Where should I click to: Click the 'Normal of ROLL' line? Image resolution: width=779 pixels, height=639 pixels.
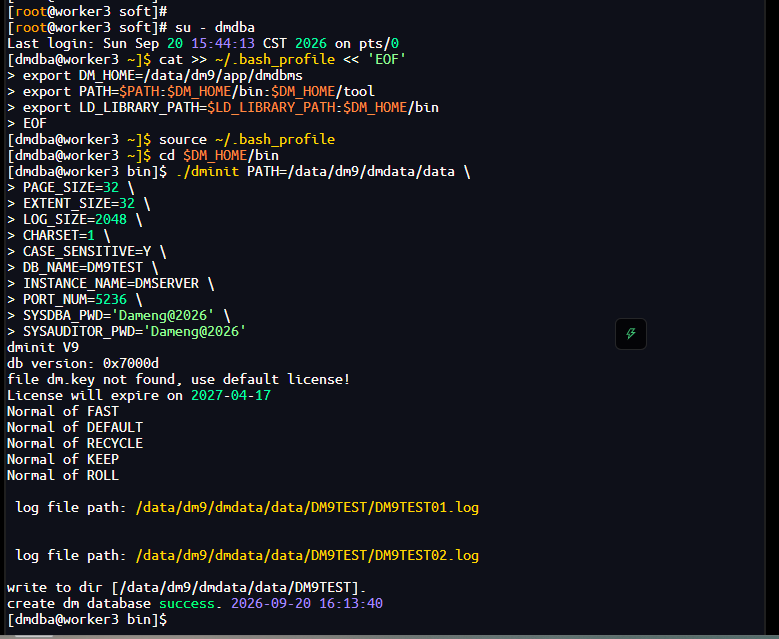coord(63,476)
